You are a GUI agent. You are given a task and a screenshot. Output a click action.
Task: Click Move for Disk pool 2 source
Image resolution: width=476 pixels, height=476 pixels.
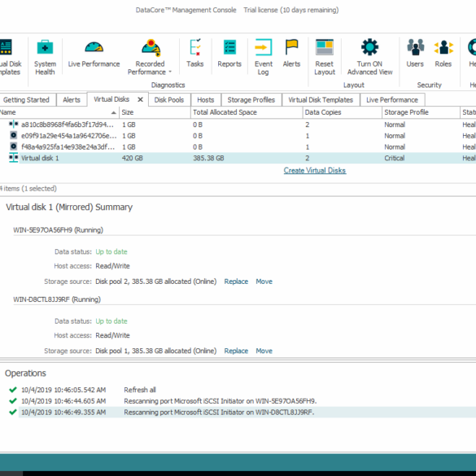[x=264, y=282]
